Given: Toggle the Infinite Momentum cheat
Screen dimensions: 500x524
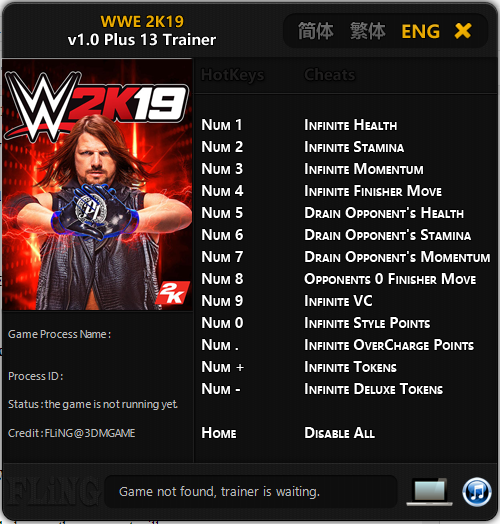Looking at the screenshot, I should (364, 169).
